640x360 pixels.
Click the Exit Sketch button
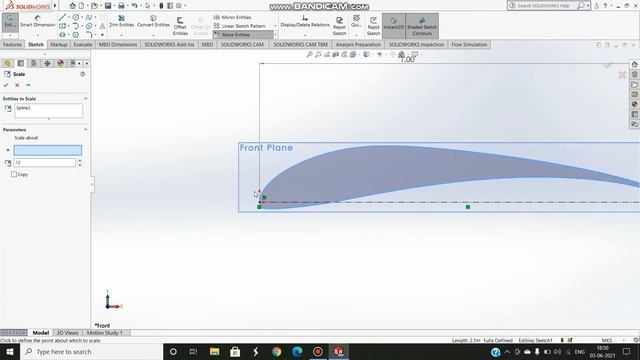click(9, 22)
